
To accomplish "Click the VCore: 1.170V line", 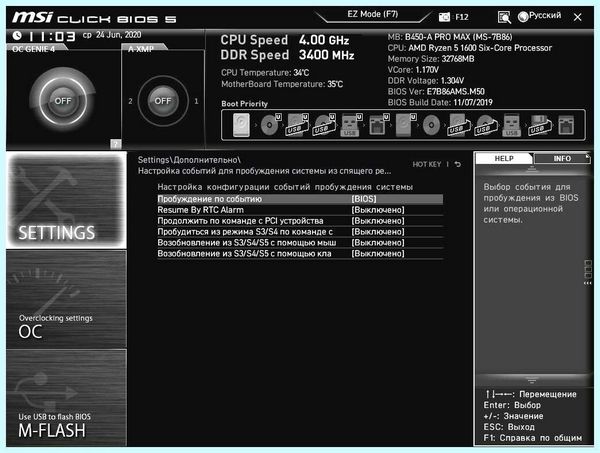I will pyautogui.click(x=413, y=70).
